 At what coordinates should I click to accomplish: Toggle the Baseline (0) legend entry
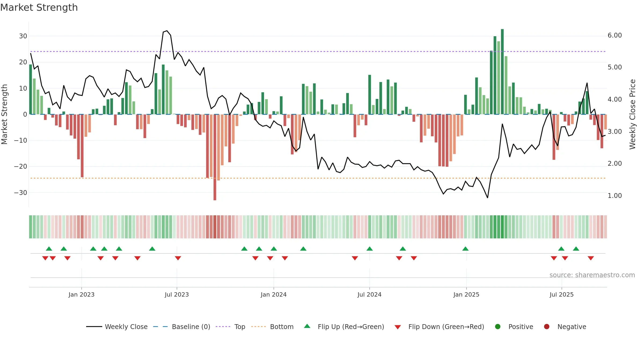(x=181, y=327)
